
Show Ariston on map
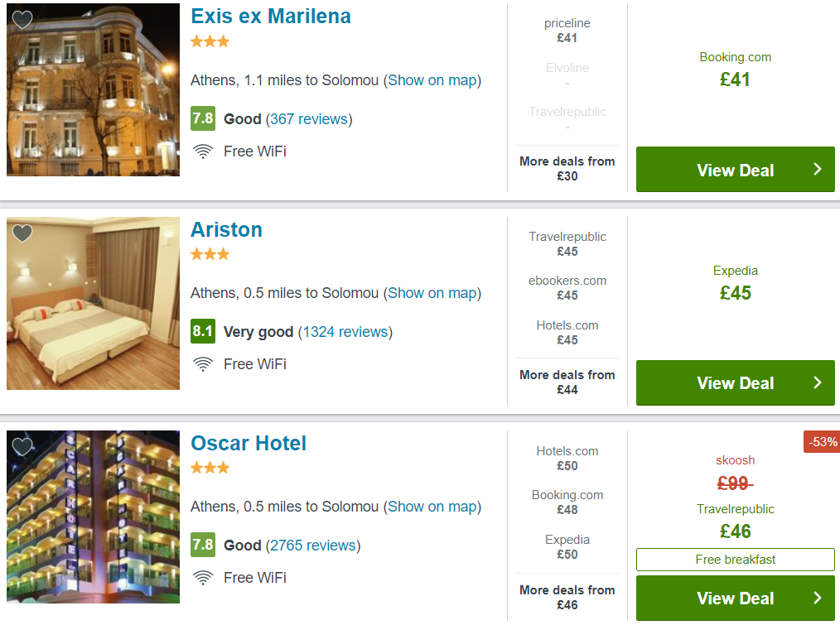point(432,293)
